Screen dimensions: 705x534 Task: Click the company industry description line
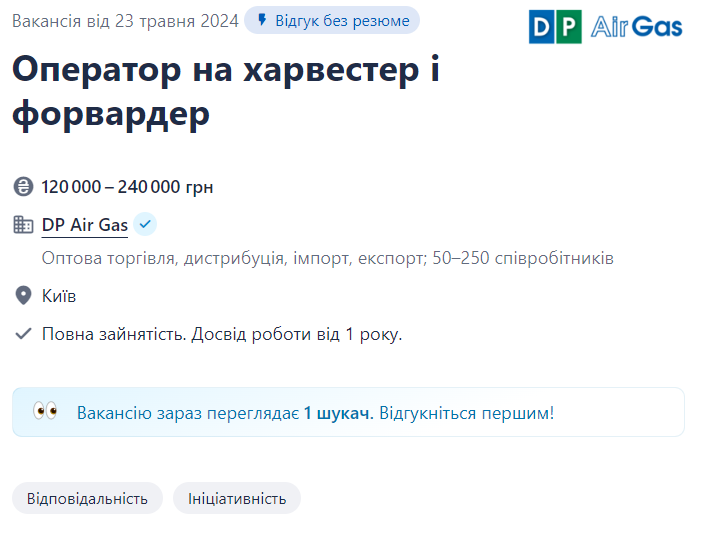tap(327, 259)
